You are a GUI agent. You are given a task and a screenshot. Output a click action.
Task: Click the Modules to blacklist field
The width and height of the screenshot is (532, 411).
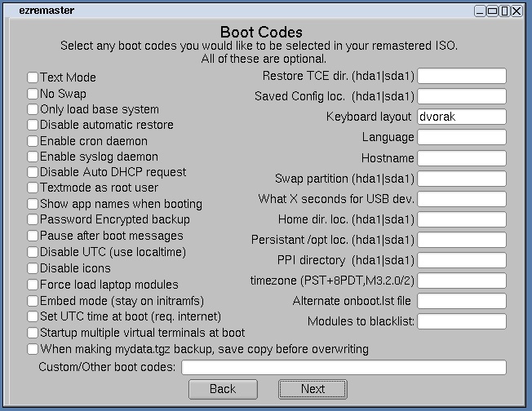tap(461, 321)
